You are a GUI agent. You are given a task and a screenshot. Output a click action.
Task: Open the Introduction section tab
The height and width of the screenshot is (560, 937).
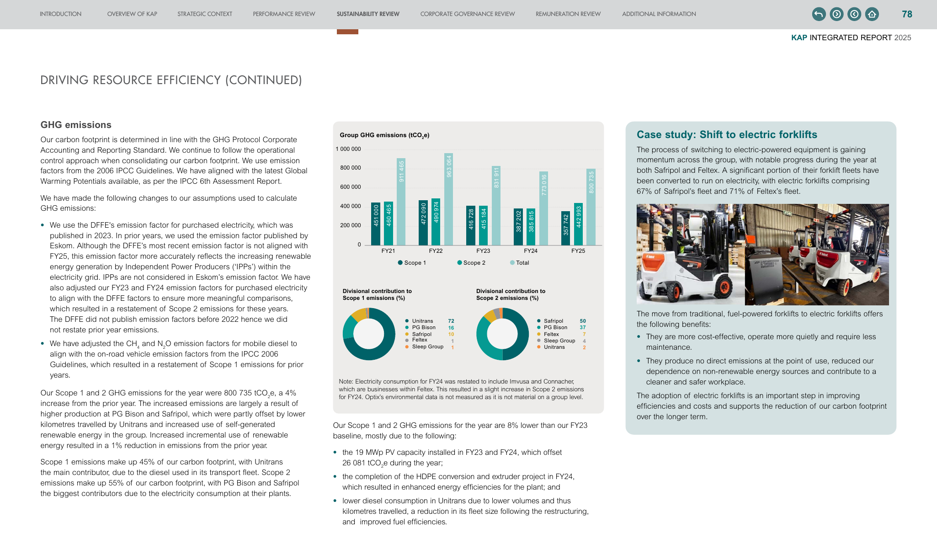coord(60,14)
